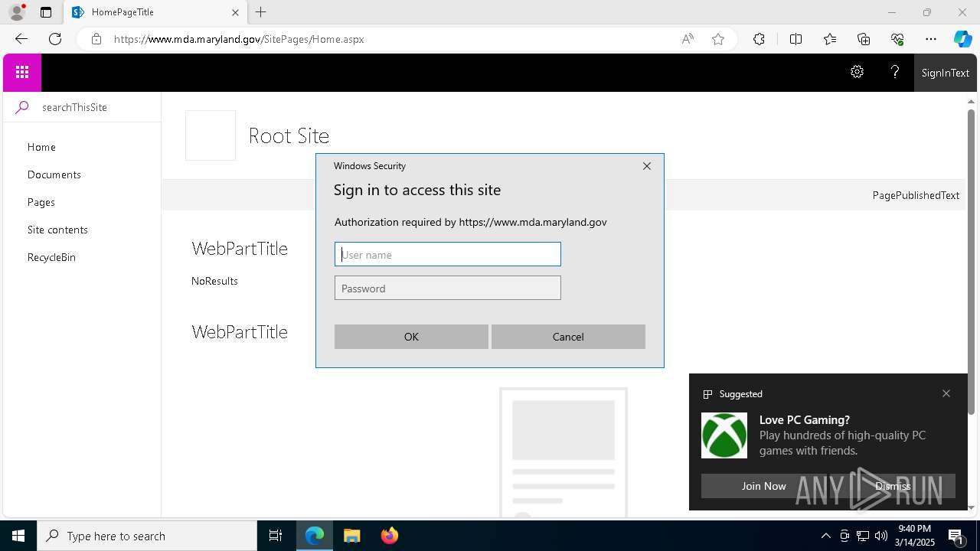
Task: Open Edge Settings and more ellipsis
Action: [931, 39]
